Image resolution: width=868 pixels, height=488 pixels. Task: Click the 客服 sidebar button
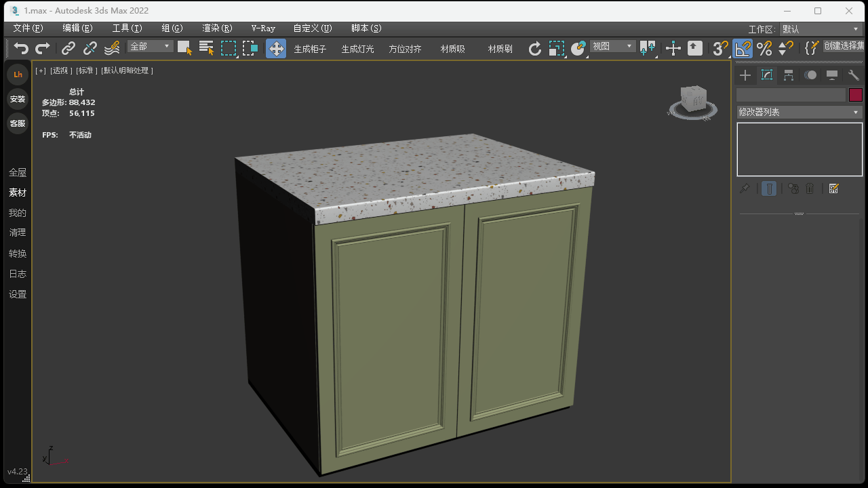tap(18, 123)
